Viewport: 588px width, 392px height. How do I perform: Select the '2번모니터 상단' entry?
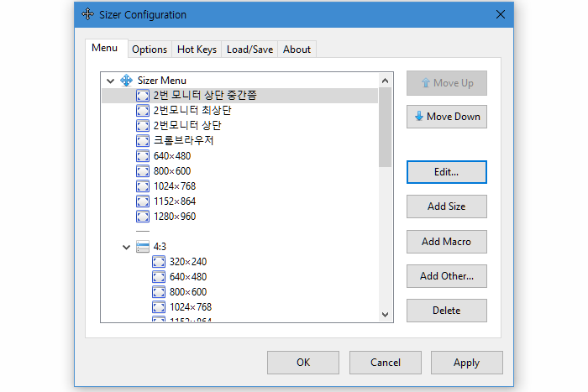click(187, 126)
